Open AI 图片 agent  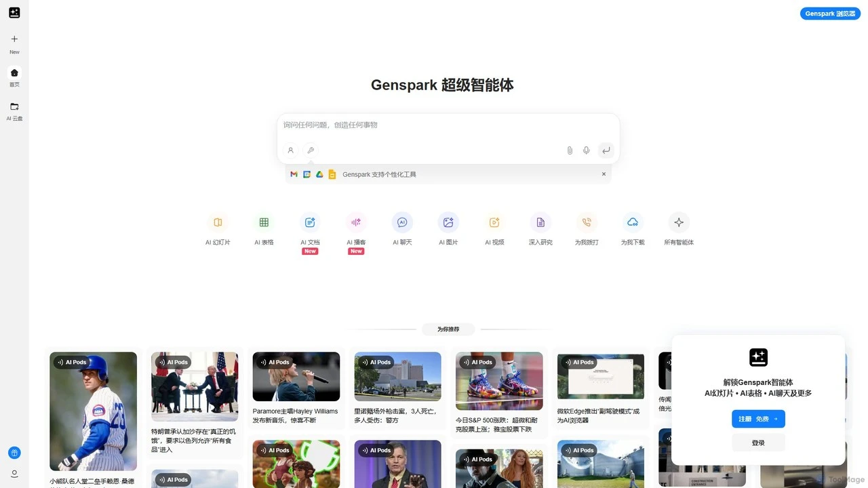448,228
